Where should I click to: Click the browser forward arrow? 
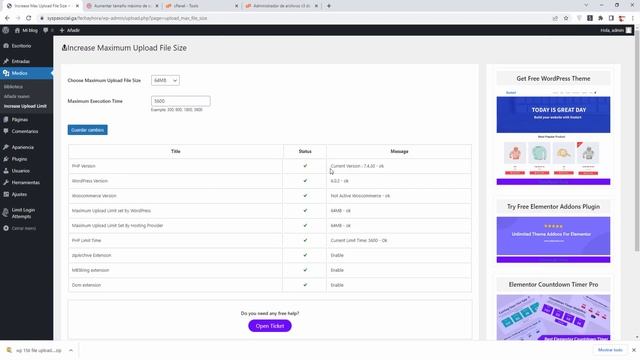18,18
